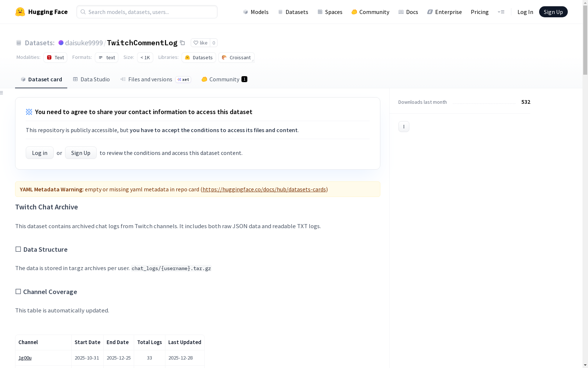Screen dimensions: 588x368
Task: Select the text format tag
Action: click(x=107, y=57)
